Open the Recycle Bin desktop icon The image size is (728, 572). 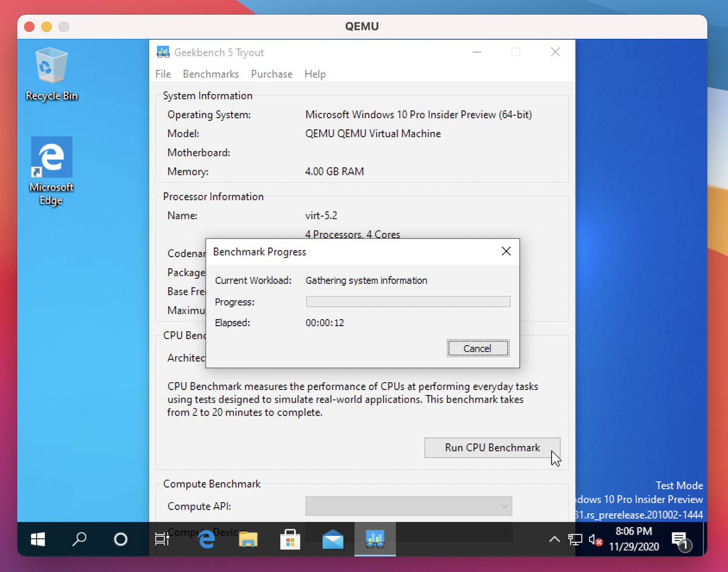[51, 75]
